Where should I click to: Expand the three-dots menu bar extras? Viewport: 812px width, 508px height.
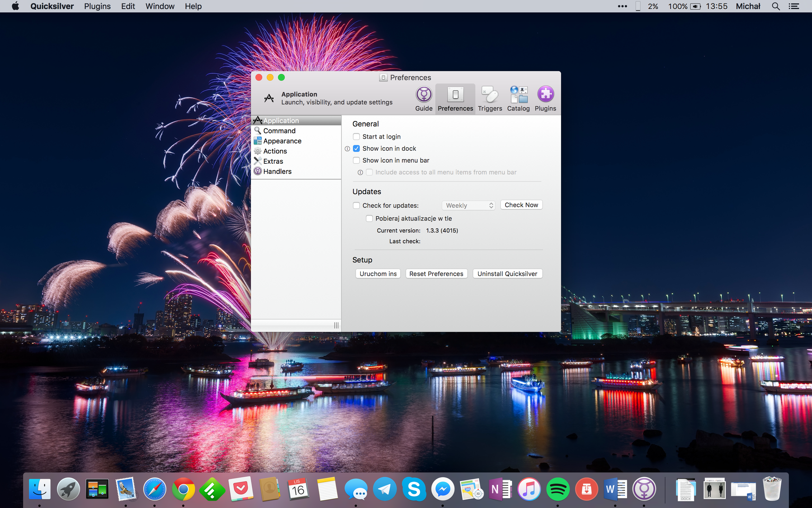(x=622, y=6)
